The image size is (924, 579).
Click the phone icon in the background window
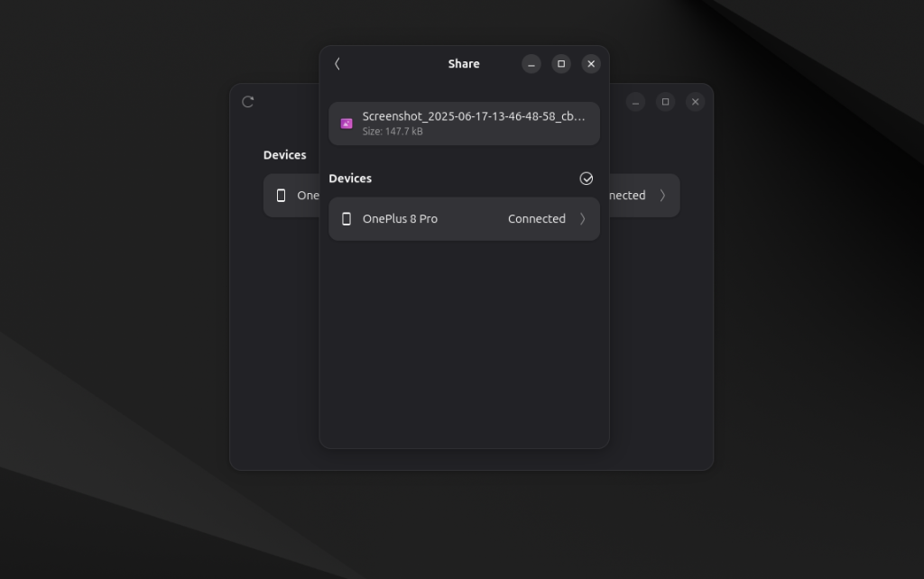click(282, 196)
